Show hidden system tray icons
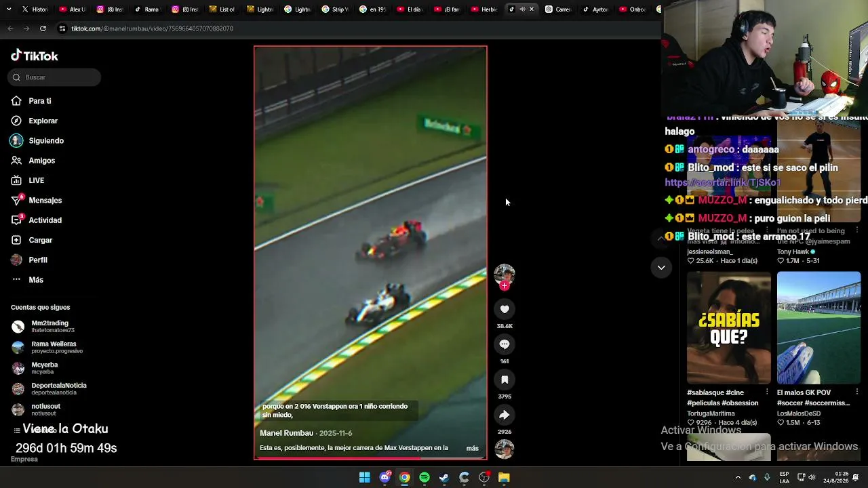The height and width of the screenshot is (488, 868). pos(738,477)
